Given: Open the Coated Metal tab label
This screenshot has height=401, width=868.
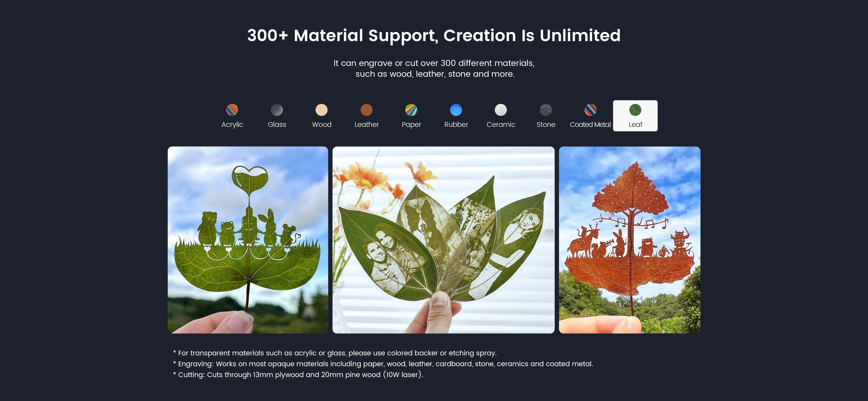Looking at the screenshot, I should pos(590,125).
